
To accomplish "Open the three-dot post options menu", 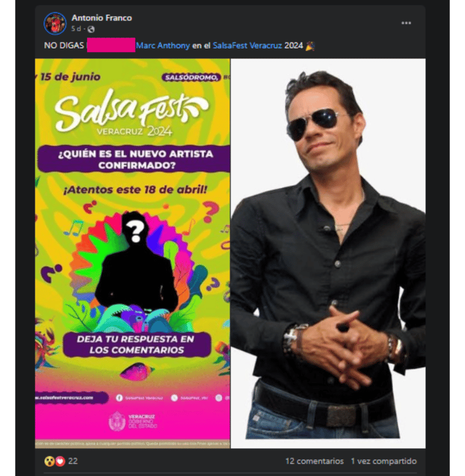I will [406, 23].
